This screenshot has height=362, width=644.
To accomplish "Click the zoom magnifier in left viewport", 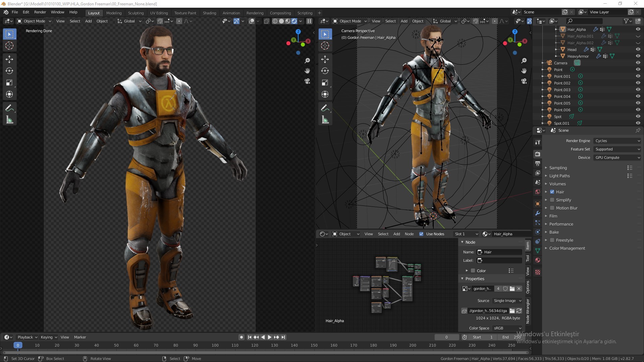I will [x=307, y=61].
